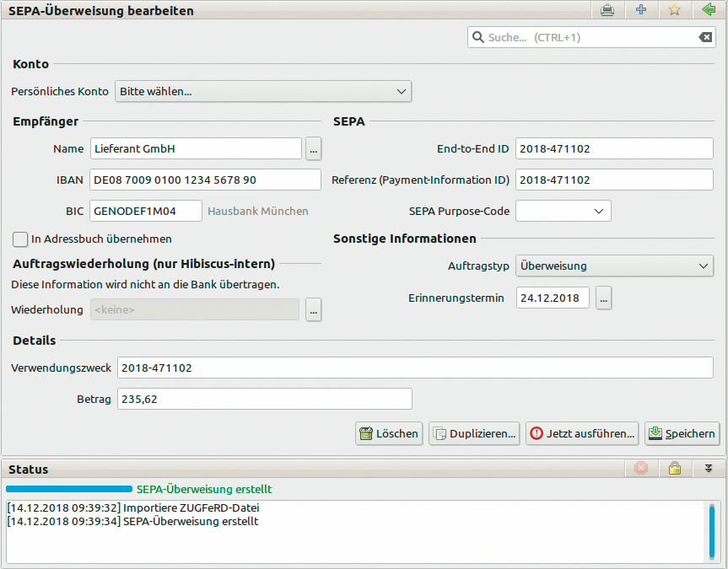This screenshot has width=728, height=569.
Task: Click the lock icon in Status panel
Action: pos(674,469)
